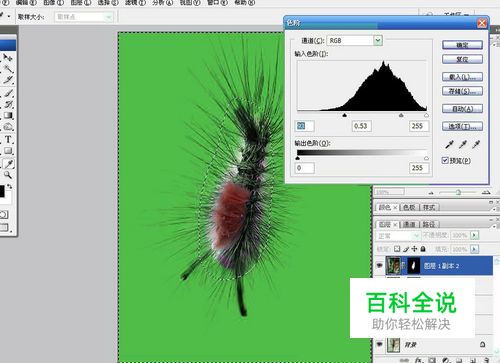This screenshot has height=363, width=500.
Task: Open the Select menu
Action: [x=108, y=3]
